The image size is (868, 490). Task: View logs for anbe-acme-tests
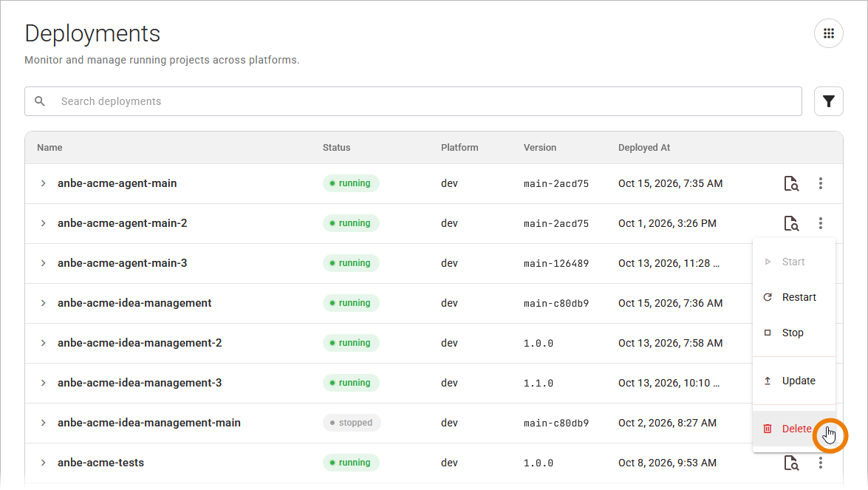(x=791, y=463)
